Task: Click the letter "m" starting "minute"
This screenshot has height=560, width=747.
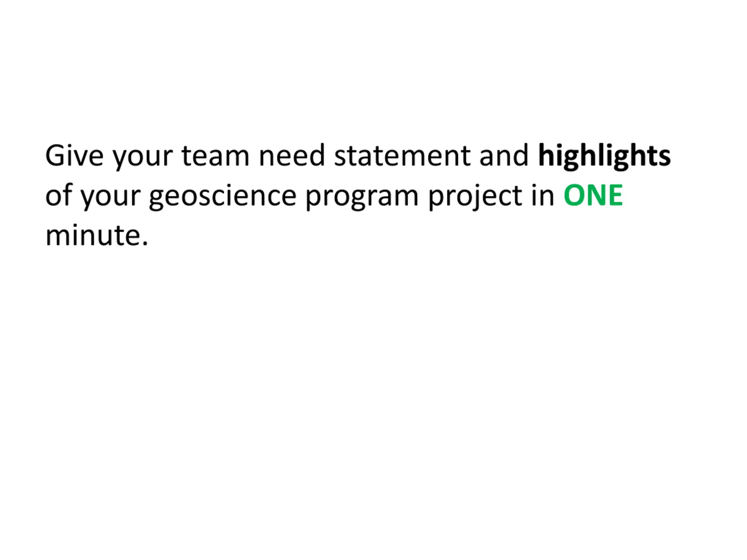Action: [x=56, y=236]
